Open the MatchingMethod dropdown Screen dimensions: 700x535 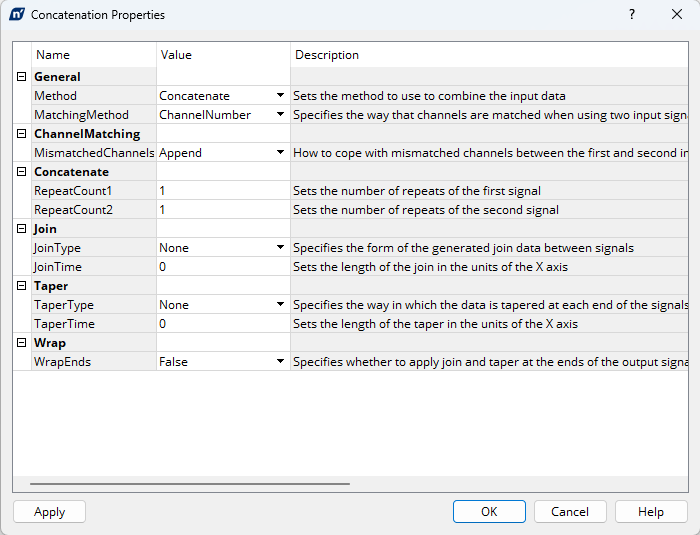tap(281, 115)
